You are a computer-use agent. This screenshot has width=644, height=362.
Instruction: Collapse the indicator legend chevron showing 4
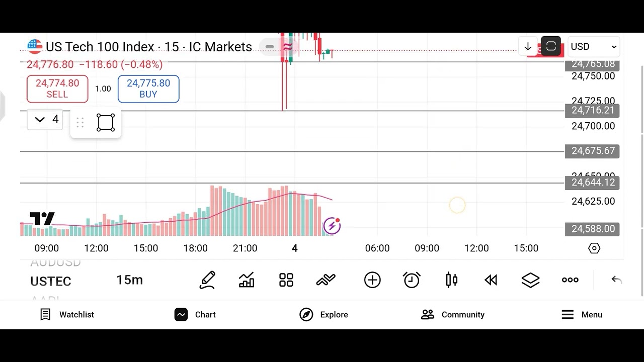(45, 120)
